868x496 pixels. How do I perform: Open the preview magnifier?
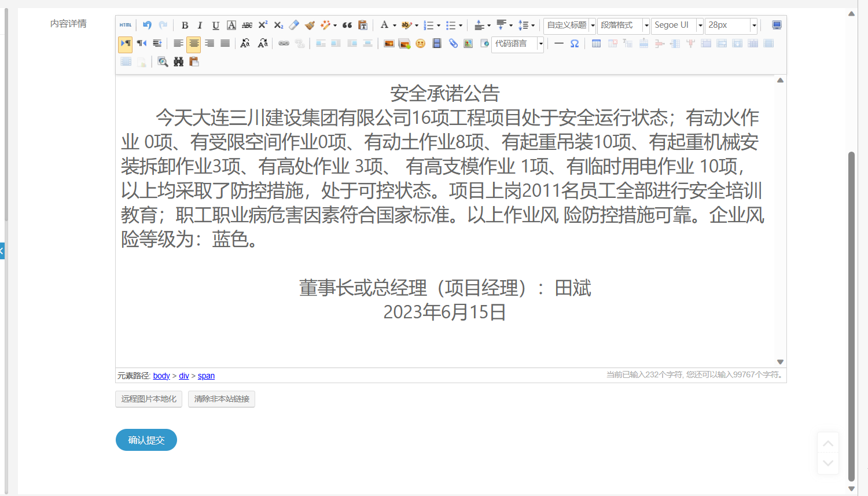click(x=163, y=62)
